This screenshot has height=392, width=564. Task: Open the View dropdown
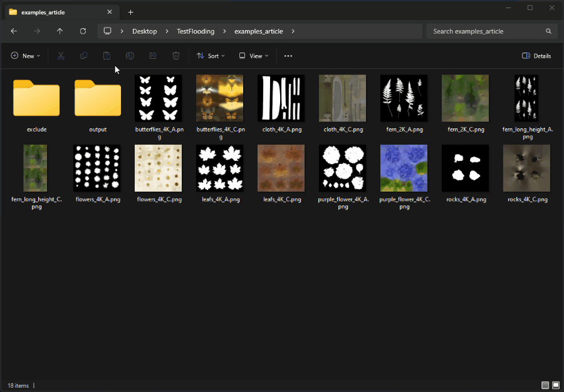point(254,56)
